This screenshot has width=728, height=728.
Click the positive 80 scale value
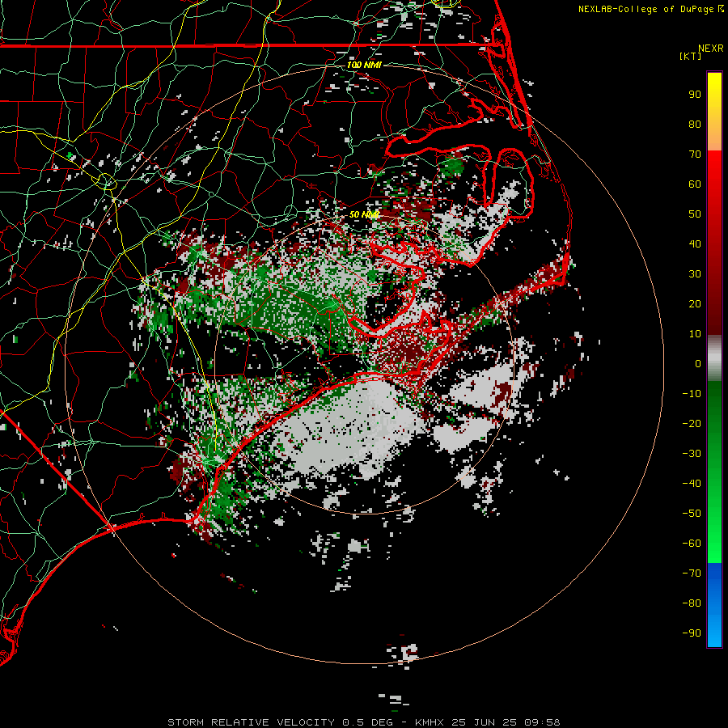coord(695,125)
